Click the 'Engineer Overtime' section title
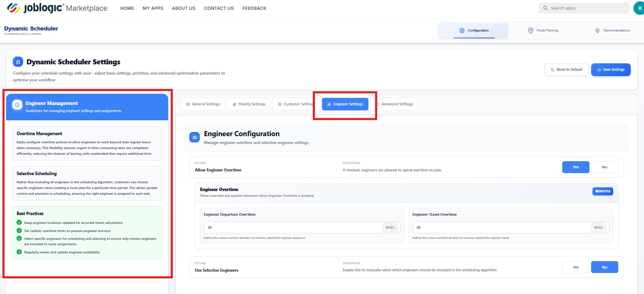This screenshot has width=644, height=294. 219,190
